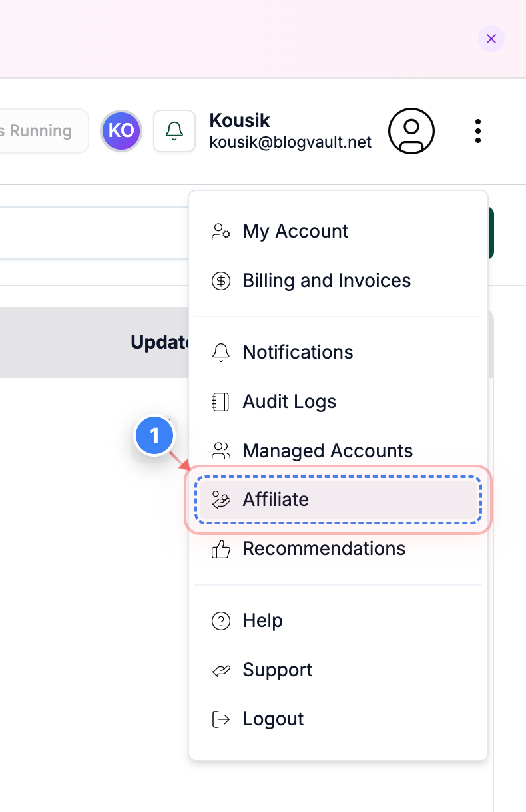526x812 pixels.
Task: Open notifications via the bell icon
Action: (x=174, y=131)
